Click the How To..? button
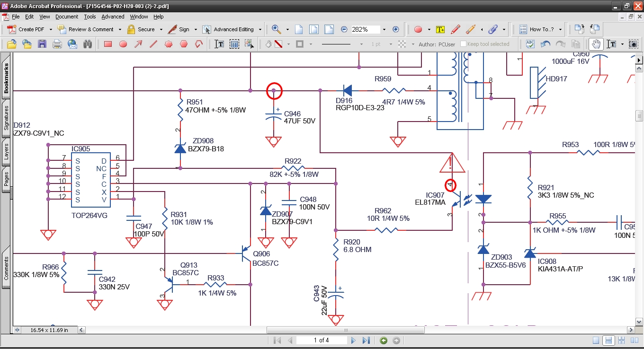 tap(541, 29)
